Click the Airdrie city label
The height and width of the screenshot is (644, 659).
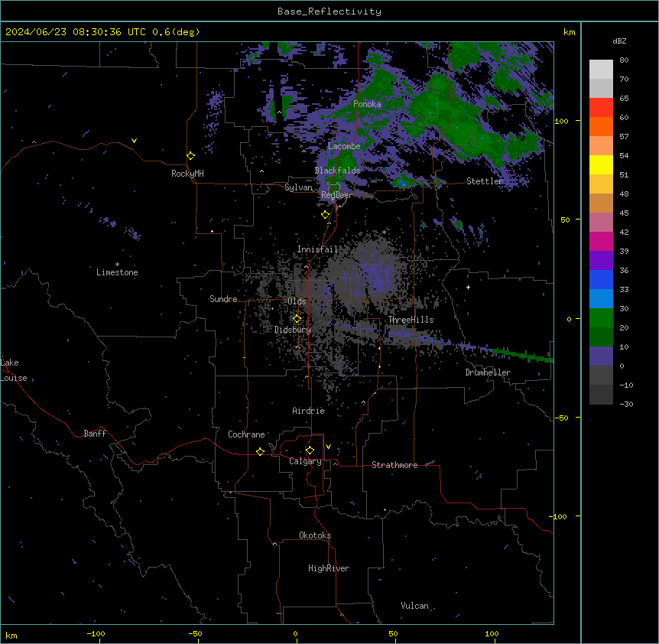pyautogui.click(x=308, y=411)
